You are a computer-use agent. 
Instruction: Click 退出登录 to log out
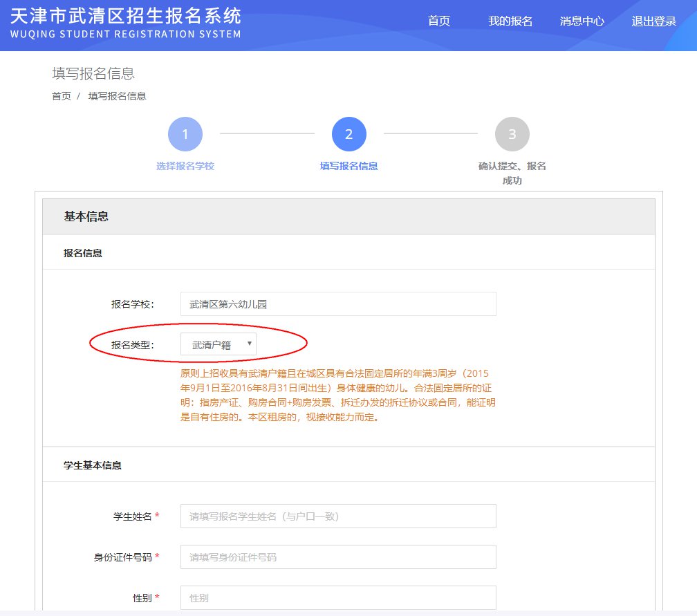click(x=653, y=21)
